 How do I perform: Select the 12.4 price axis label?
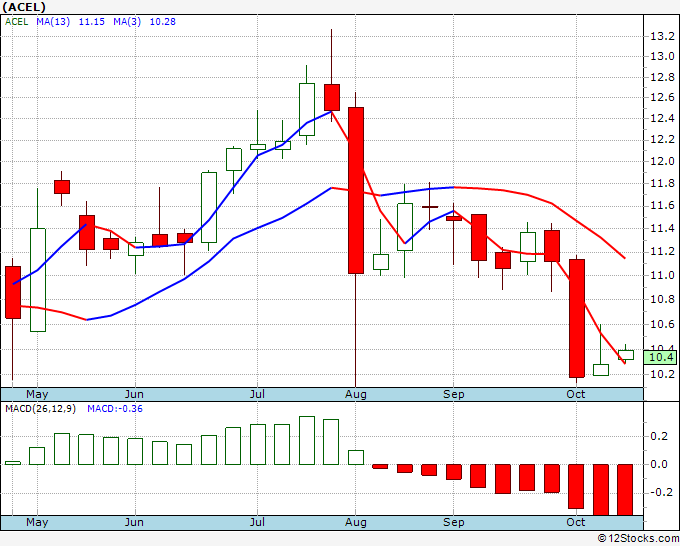coord(662,118)
